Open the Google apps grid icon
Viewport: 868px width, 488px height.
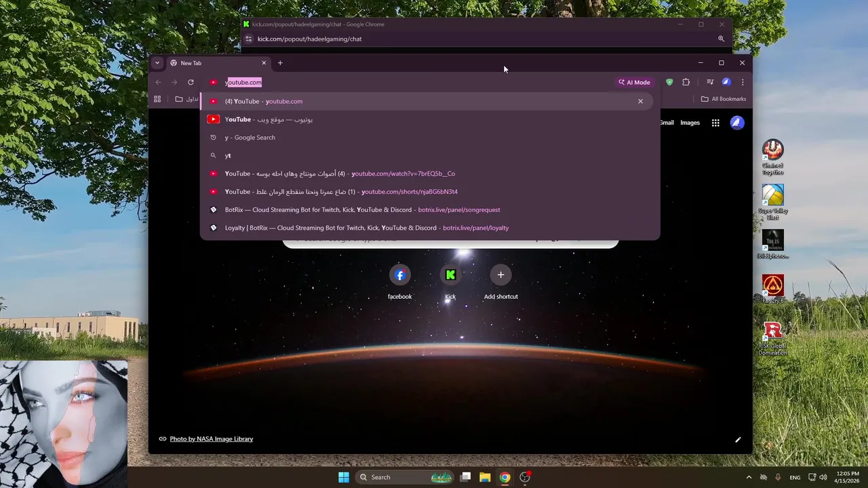click(715, 123)
